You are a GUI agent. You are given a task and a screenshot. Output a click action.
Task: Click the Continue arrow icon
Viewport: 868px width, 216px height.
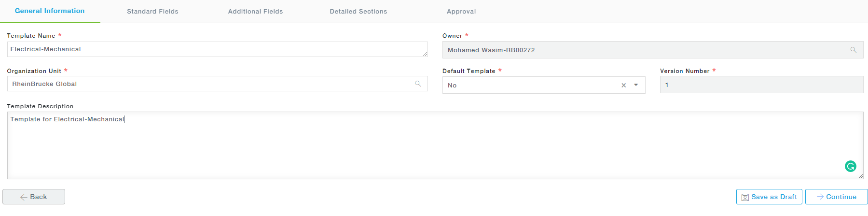[820, 197]
